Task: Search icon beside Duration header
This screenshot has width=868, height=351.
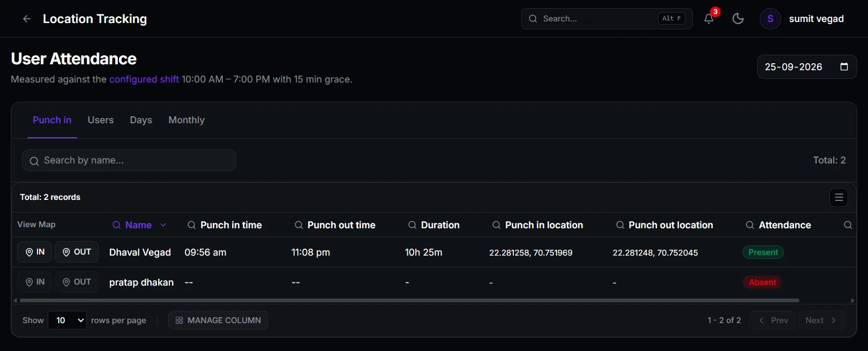Action: click(x=412, y=225)
